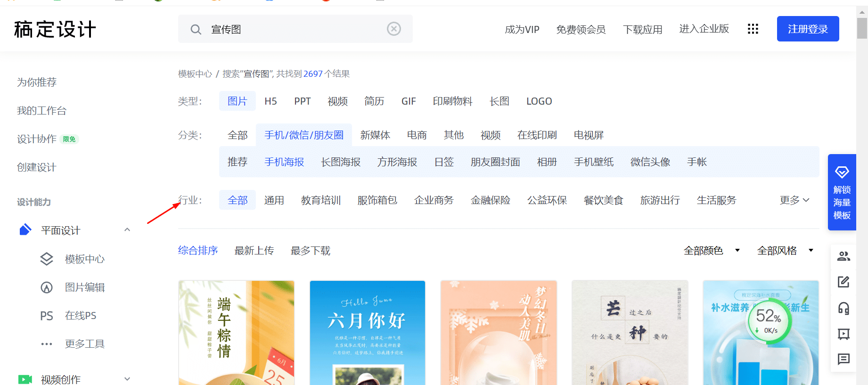Click 模板中心 breadcrumb link
Viewport: 868px width, 385px height.
[195, 74]
